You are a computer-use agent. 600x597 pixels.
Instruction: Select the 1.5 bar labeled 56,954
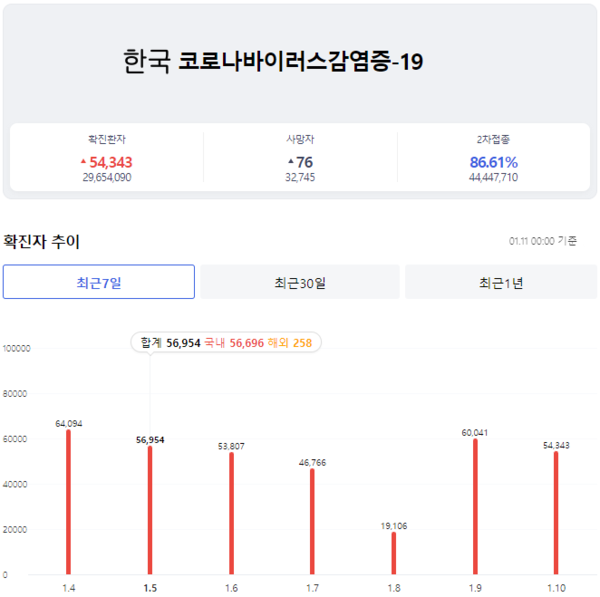pyautogui.click(x=150, y=510)
